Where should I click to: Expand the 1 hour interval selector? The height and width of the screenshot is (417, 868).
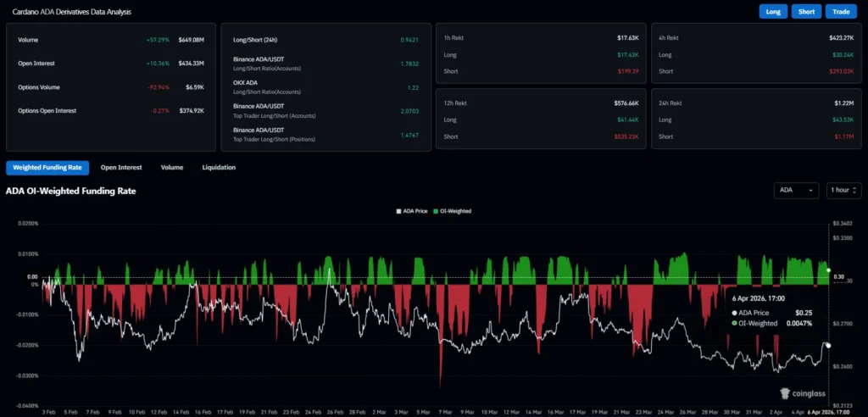point(843,191)
